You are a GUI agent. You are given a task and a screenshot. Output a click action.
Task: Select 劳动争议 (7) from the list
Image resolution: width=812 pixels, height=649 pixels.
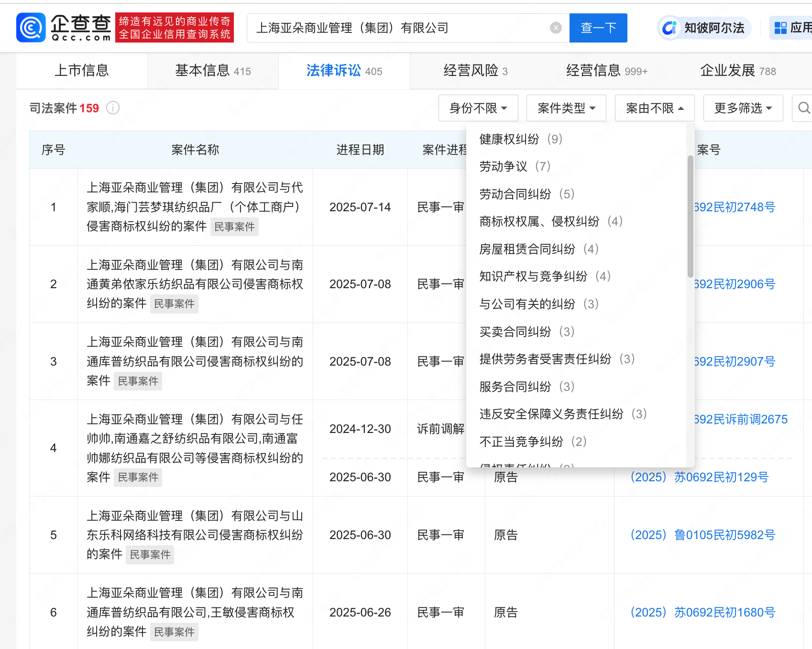click(515, 166)
